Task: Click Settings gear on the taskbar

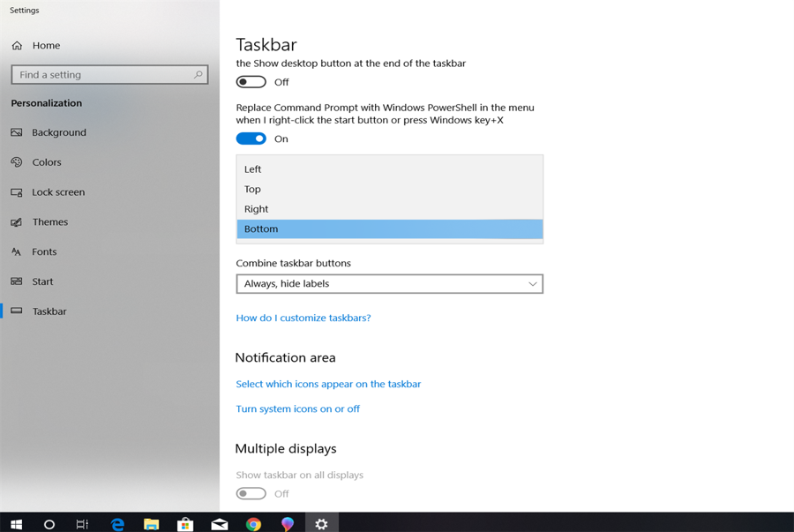Action: (x=321, y=524)
